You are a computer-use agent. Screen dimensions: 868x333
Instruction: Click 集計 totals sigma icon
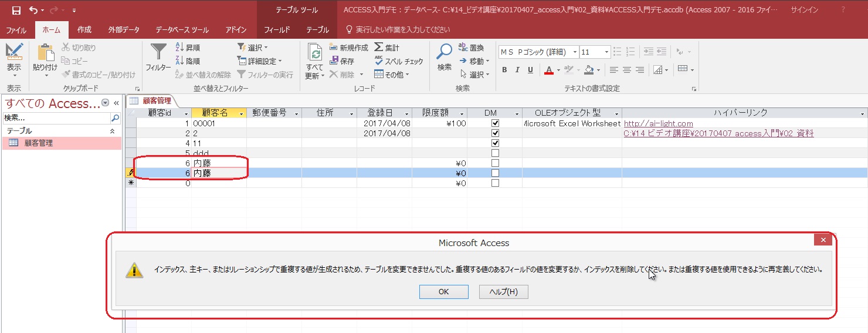(386, 48)
